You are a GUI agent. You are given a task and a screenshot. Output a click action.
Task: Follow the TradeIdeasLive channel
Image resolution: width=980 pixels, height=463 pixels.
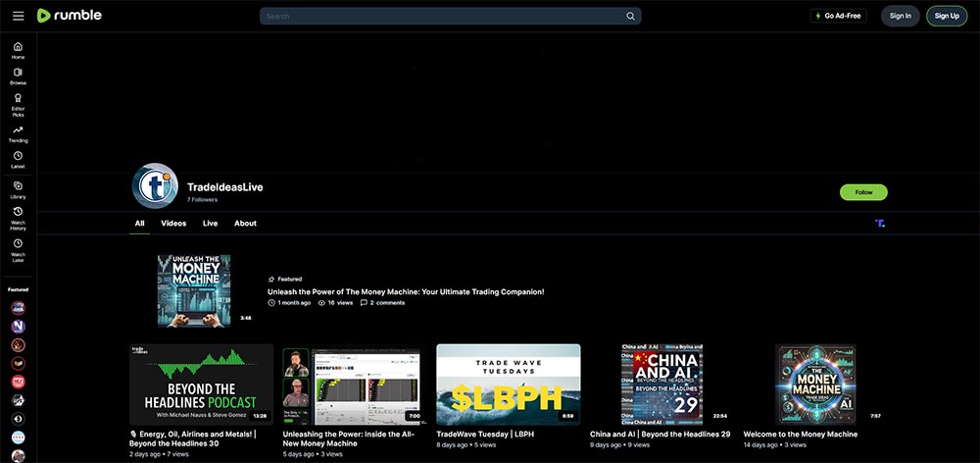[x=863, y=192]
